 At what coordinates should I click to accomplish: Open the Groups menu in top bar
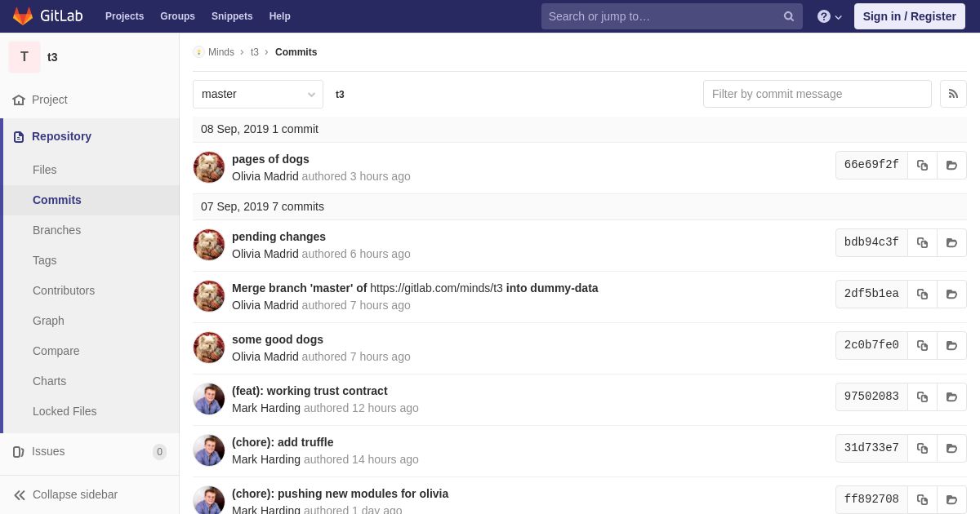pyautogui.click(x=177, y=16)
